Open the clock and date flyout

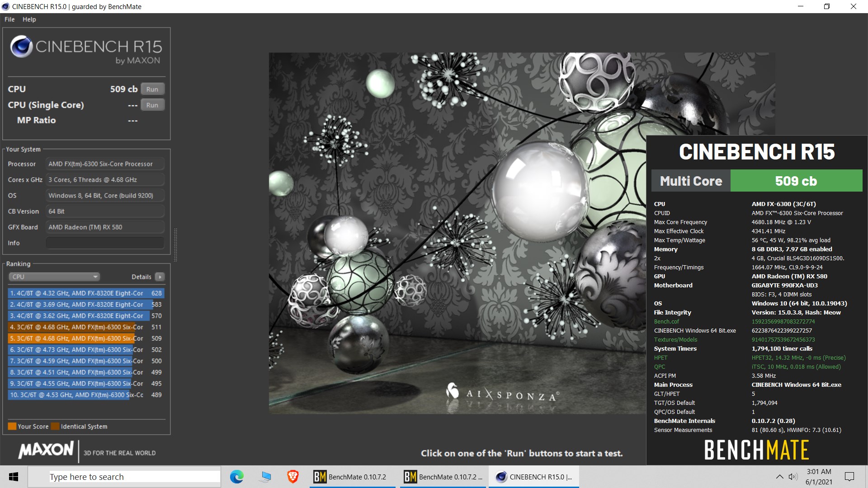pyautogui.click(x=819, y=477)
